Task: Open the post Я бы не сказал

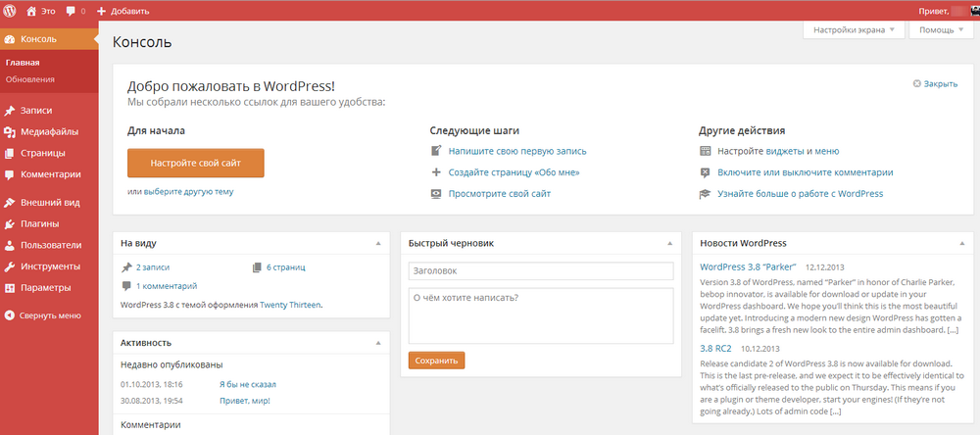Action: pos(248,384)
